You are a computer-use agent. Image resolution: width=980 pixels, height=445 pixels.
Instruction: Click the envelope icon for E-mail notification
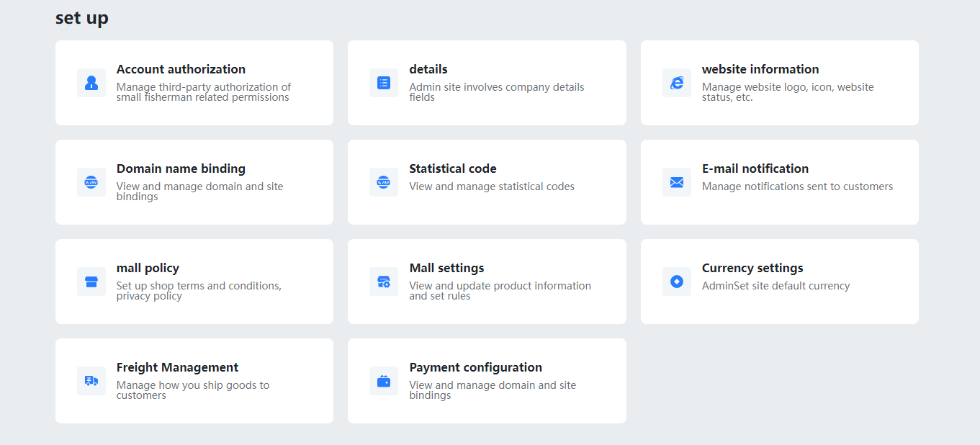pyautogui.click(x=677, y=182)
